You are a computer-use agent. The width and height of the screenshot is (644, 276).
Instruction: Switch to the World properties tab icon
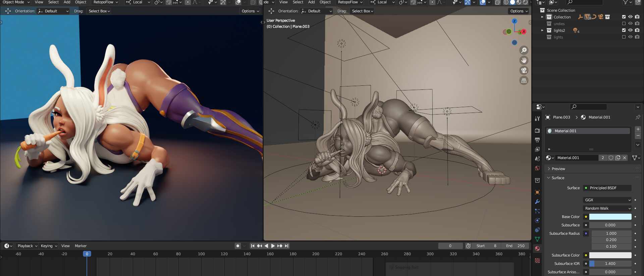click(x=537, y=168)
